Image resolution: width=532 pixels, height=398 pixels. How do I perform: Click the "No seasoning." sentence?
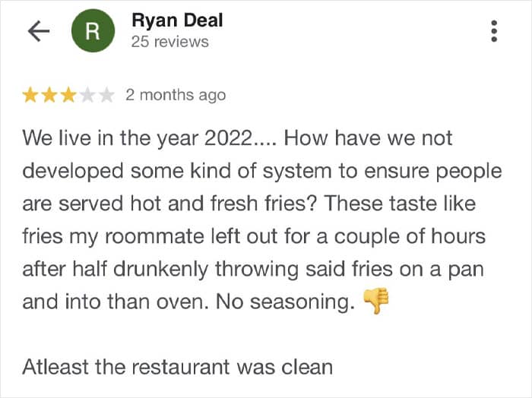point(286,302)
